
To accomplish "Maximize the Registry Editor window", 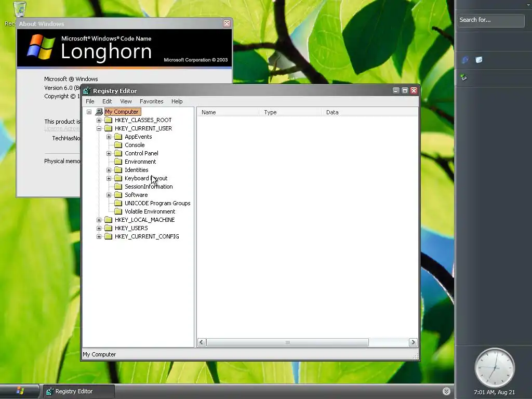I will pyautogui.click(x=405, y=90).
